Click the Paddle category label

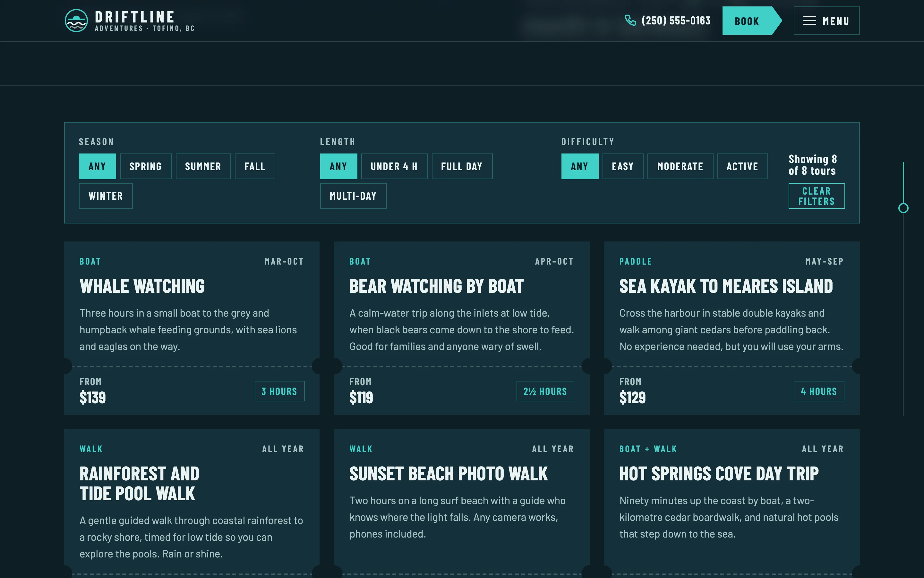pyautogui.click(x=636, y=261)
